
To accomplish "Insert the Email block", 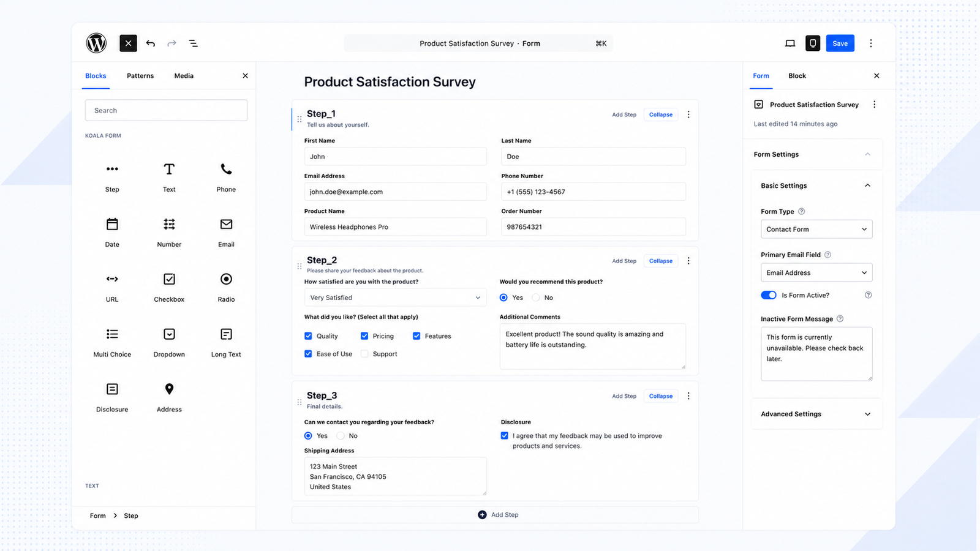I will 226,232.
